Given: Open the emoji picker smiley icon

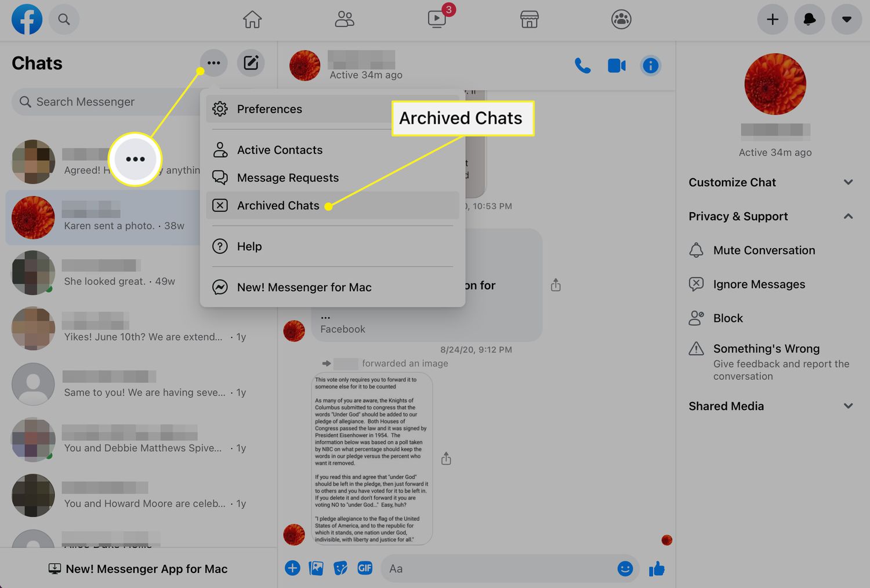Looking at the screenshot, I should pyautogui.click(x=625, y=569).
